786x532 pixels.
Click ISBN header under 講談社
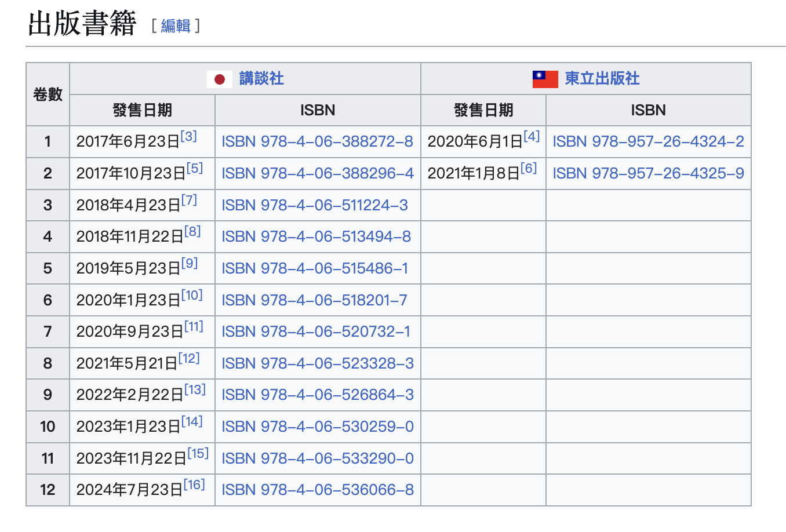click(318, 110)
